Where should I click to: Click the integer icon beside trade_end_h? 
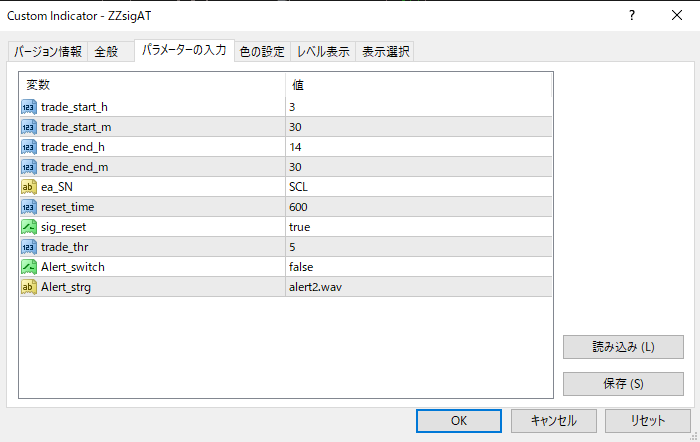click(x=28, y=147)
